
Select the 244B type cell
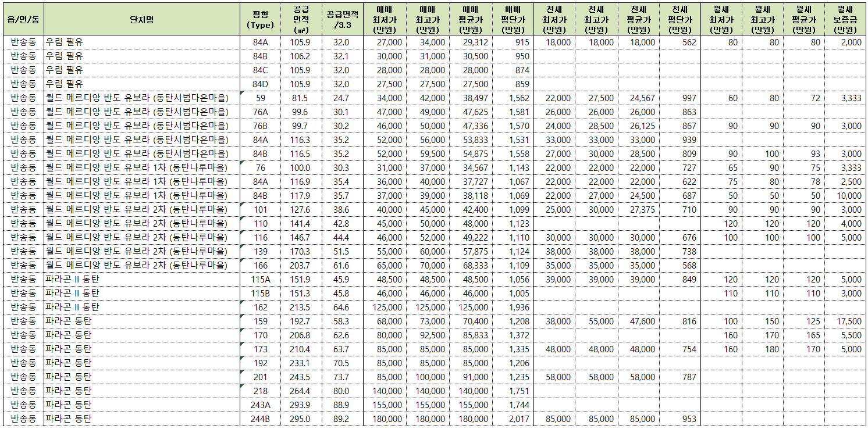coord(261,419)
